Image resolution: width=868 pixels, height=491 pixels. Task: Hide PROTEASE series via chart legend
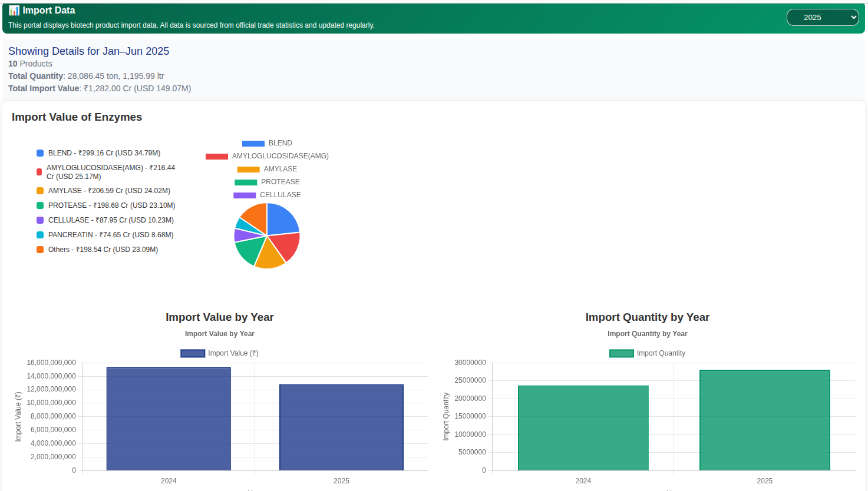click(x=267, y=182)
